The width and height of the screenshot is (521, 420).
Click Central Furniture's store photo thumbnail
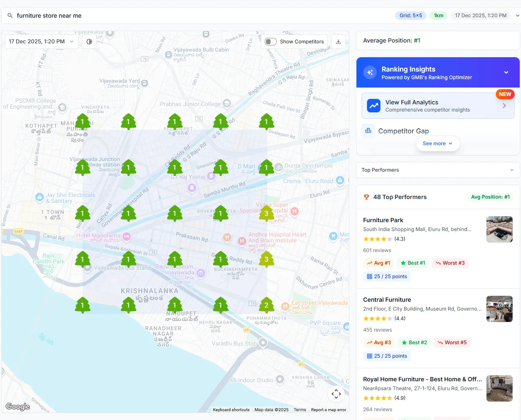click(x=499, y=308)
